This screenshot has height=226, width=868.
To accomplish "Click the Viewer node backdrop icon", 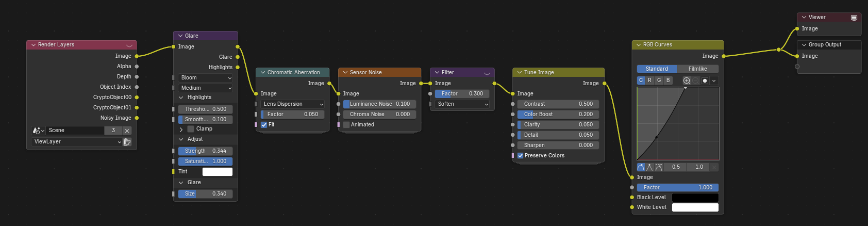I will tap(854, 18).
